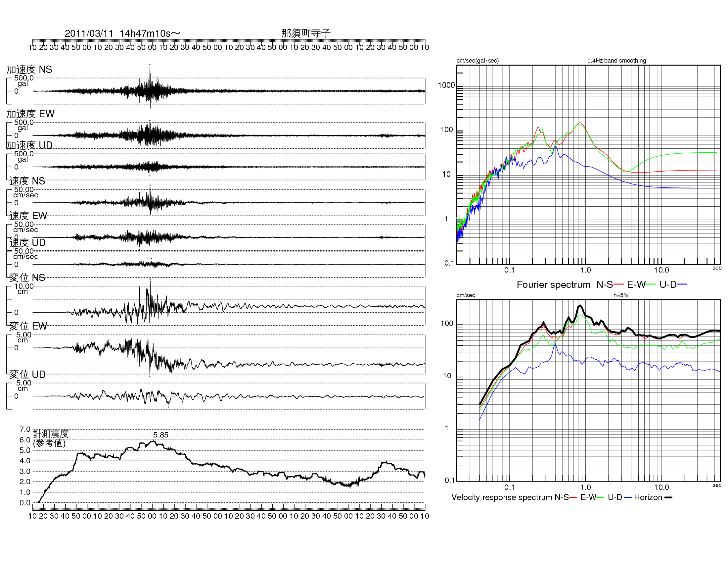Viewport: 728px width, 563px height.
Task: Click the cm/sec unit above response spectrum
Action: coord(466,295)
